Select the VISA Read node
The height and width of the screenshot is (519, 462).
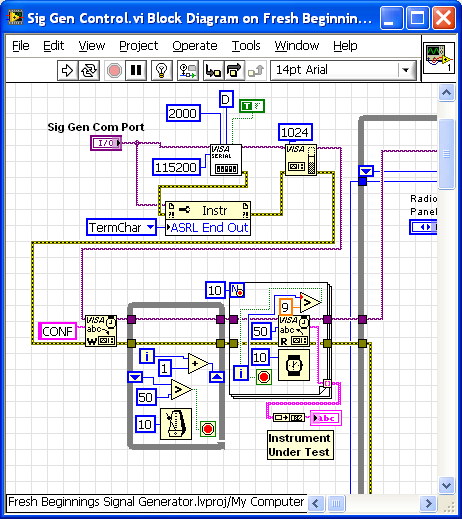[x=294, y=331]
